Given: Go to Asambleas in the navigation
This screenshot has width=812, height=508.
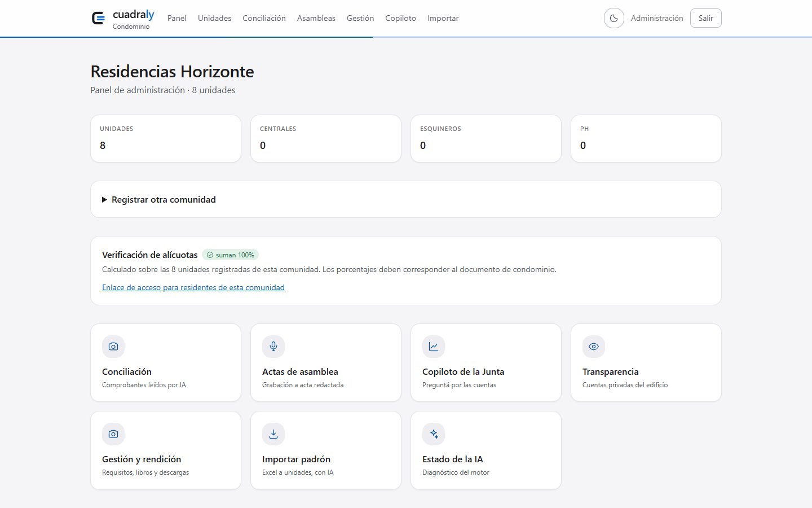Looking at the screenshot, I should click(x=316, y=19).
